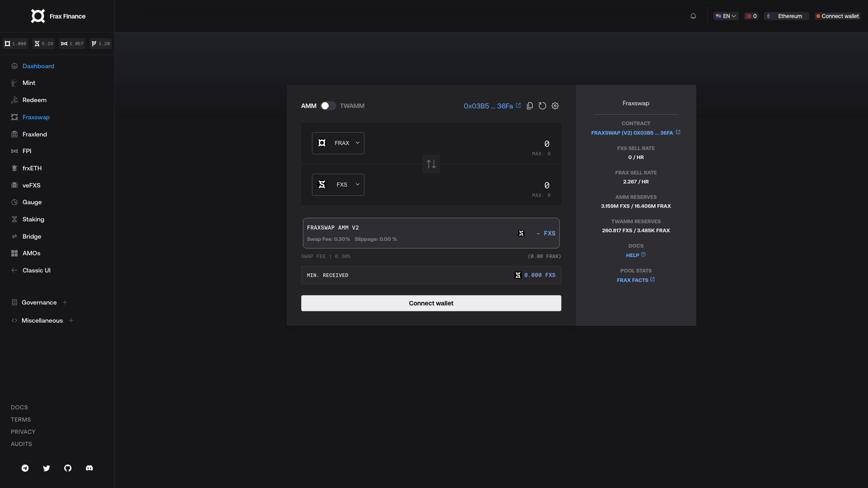
Task: Switch to Classic UI
Action: coord(37,270)
